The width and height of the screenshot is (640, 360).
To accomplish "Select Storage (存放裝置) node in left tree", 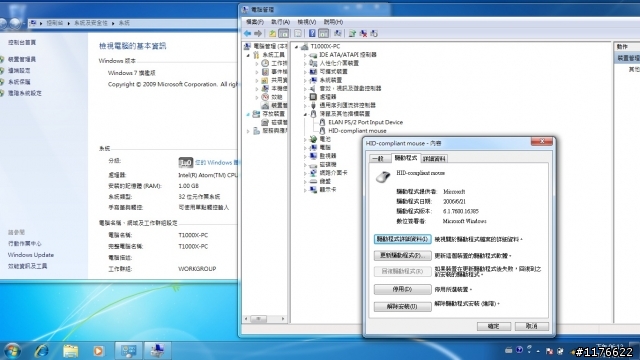I will click(273, 114).
